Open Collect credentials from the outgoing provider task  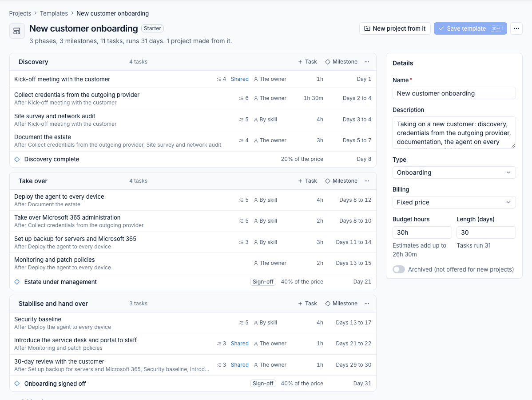coord(77,95)
